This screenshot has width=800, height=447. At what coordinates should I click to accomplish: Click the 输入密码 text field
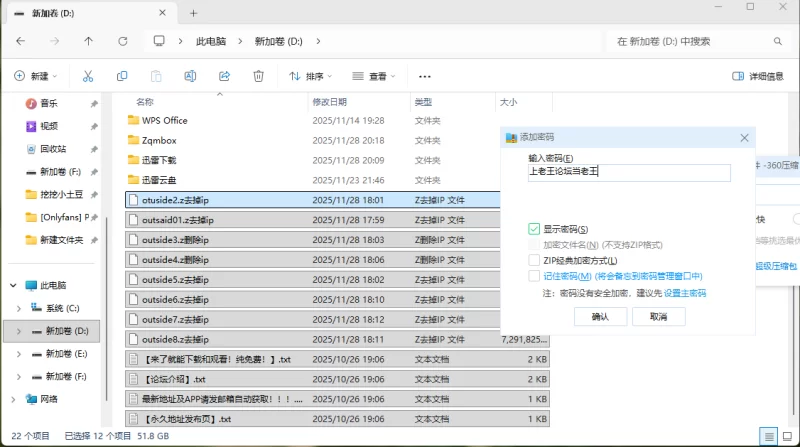[629, 172]
